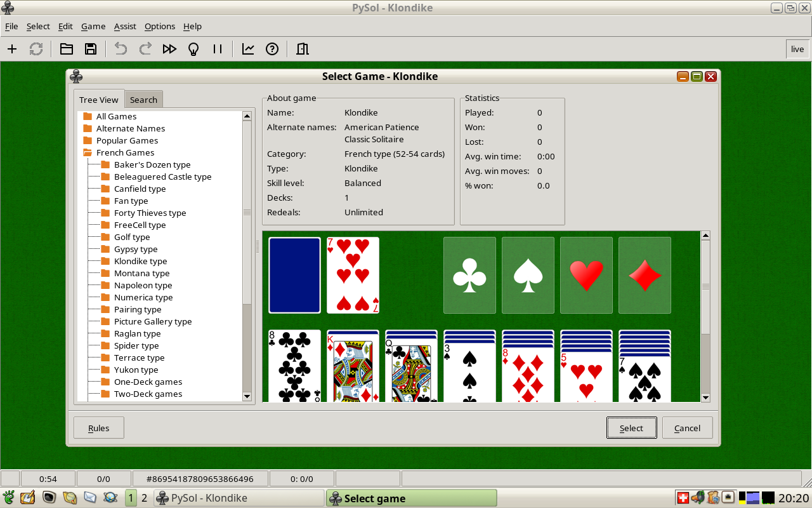
Task: Click the K of diamonds tableau card
Action: pos(353,368)
